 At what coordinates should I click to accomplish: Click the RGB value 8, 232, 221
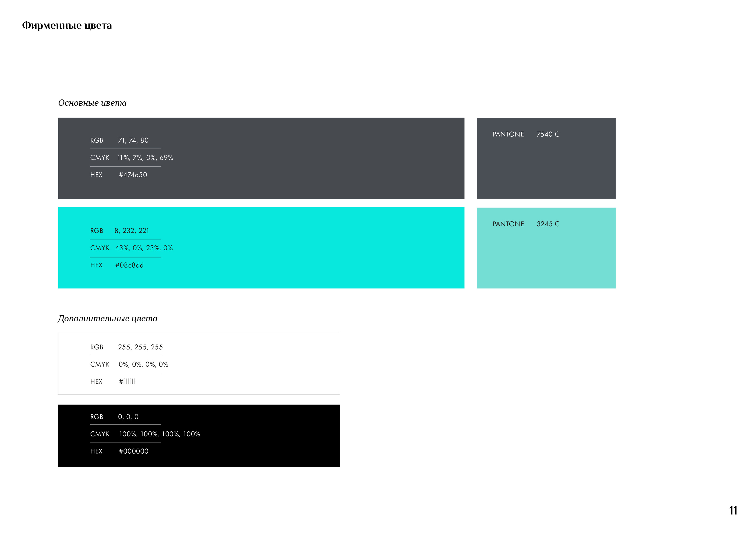point(132,231)
